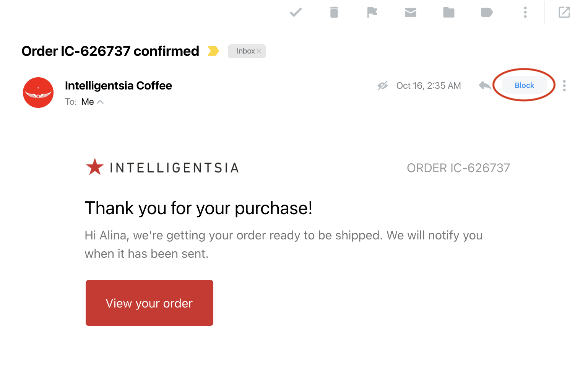Click the Inbox label tag

tap(245, 51)
